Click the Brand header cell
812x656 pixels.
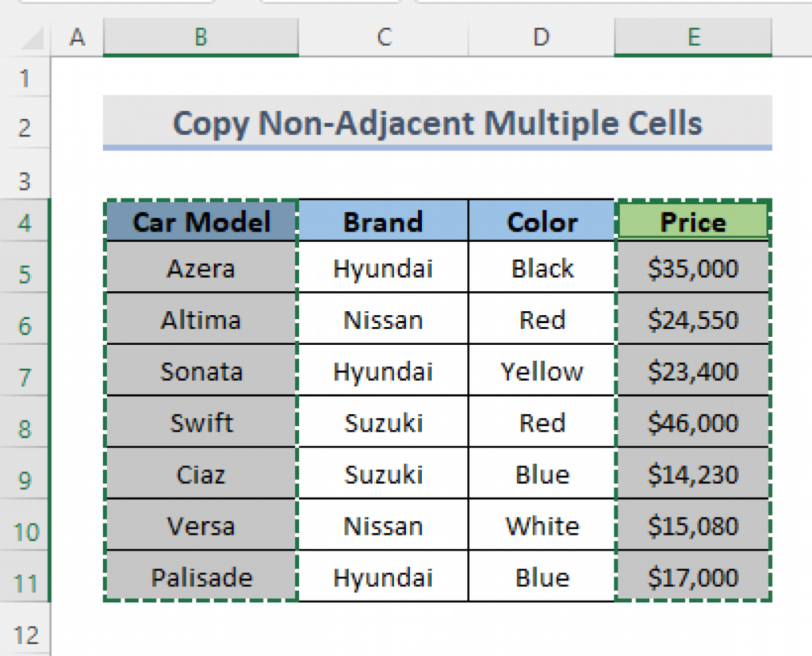(x=383, y=221)
